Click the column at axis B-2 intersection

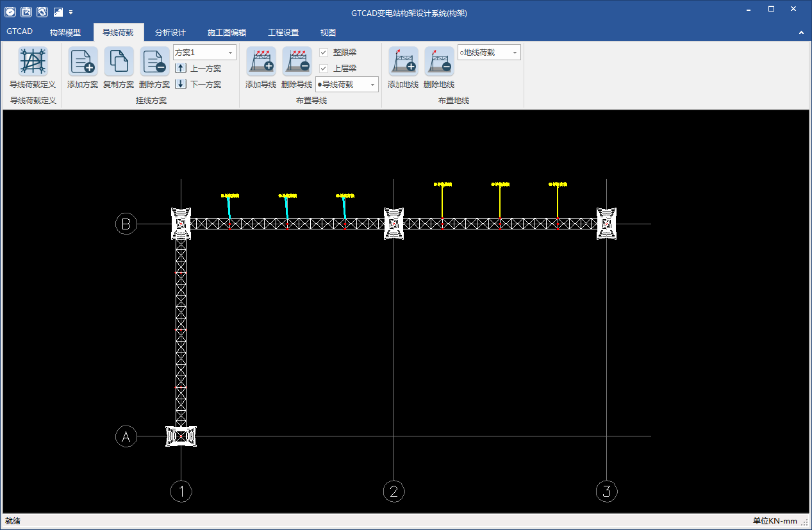[x=394, y=224]
